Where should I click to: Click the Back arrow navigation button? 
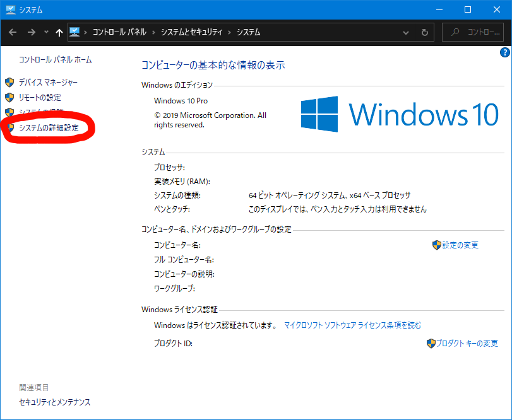point(13,32)
